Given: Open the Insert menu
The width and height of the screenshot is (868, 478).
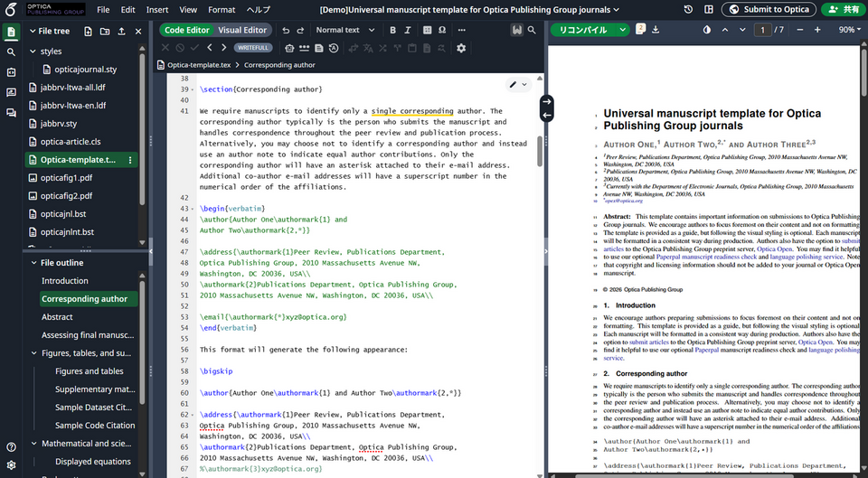Looking at the screenshot, I should (157, 10).
